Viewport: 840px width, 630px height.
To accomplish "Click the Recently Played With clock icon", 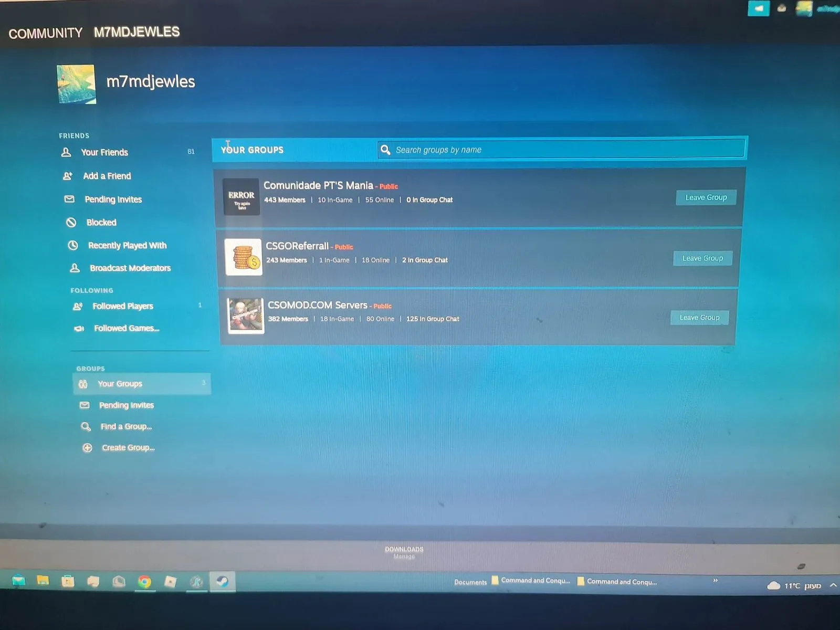I will click(x=73, y=245).
